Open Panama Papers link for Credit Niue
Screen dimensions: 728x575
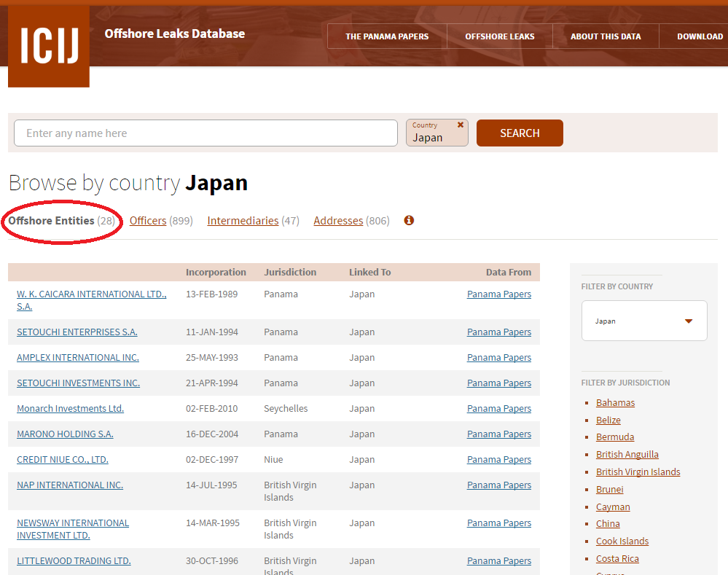click(x=499, y=460)
